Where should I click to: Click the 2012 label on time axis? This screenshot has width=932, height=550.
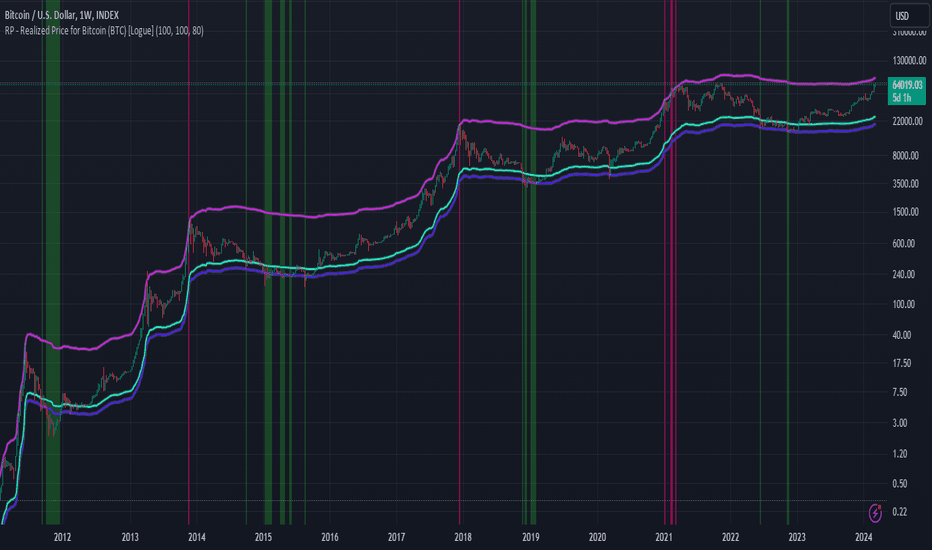click(x=62, y=538)
